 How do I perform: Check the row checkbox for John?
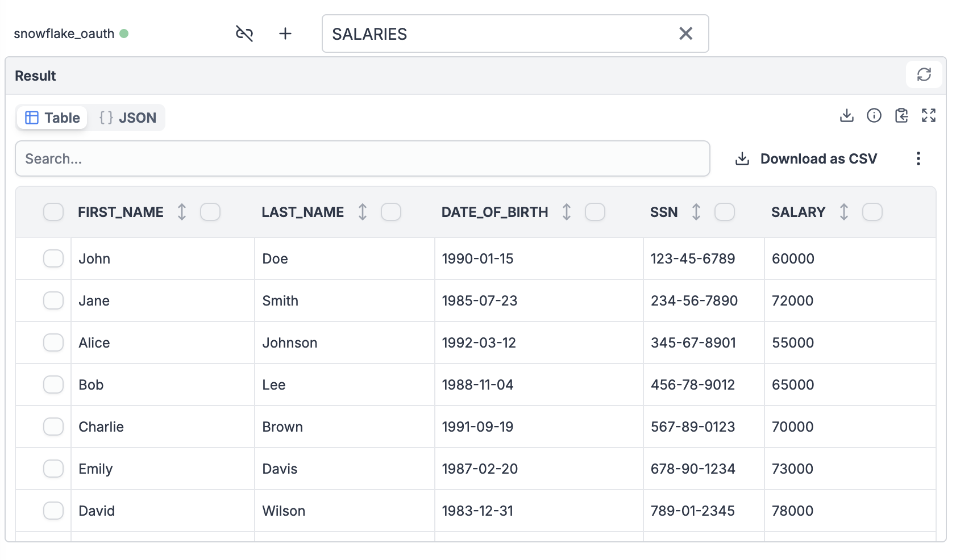click(x=53, y=259)
